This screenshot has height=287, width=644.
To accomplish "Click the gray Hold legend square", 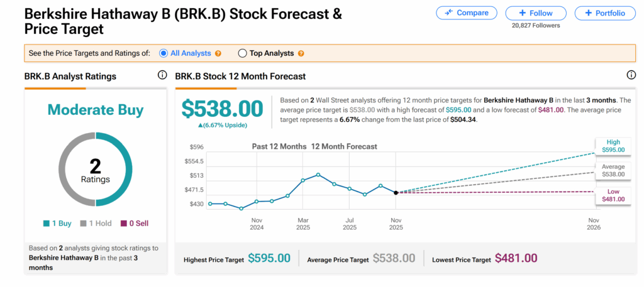I will 84,223.
